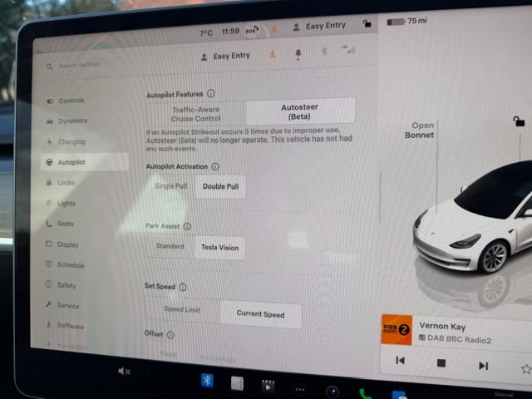Screen dimensions: 532x399
Task: Tap Bluetooth icon in settings header
Action: (323, 52)
